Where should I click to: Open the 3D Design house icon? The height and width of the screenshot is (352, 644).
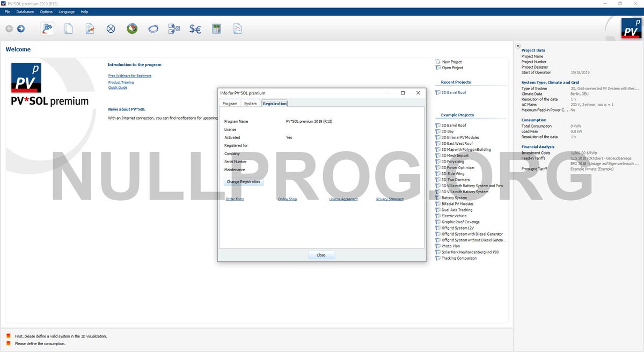pos(132,29)
